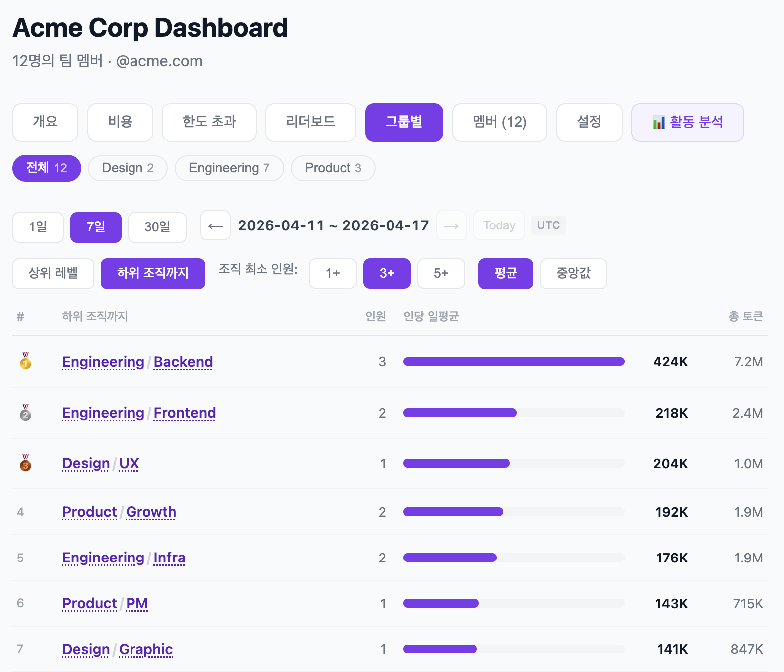This screenshot has height=672, width=784.
Task: Click the silver medal rank icon
Action: pos(25,413)
